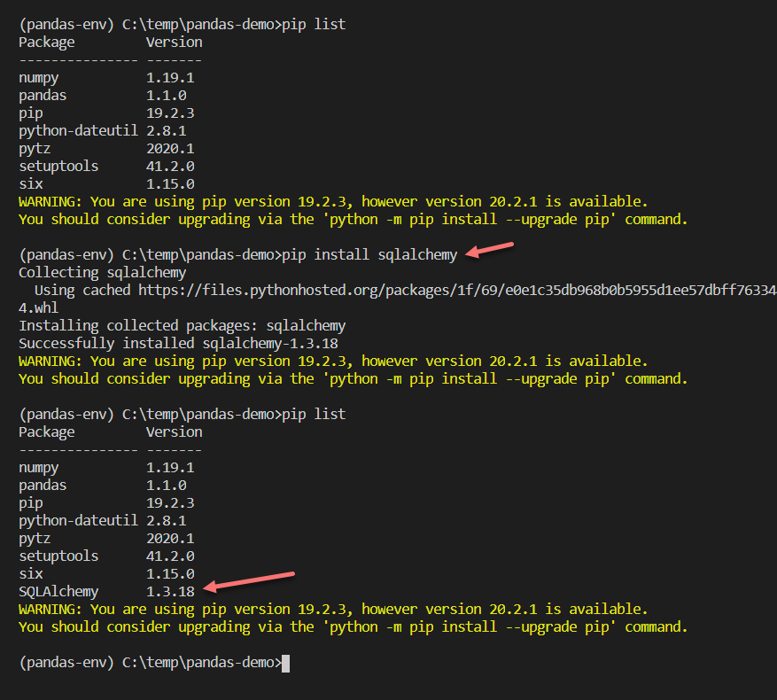The width and height of the screenshot is (777, 700).
Task: Click the Version column header
Action: click(x=174, y=42)
